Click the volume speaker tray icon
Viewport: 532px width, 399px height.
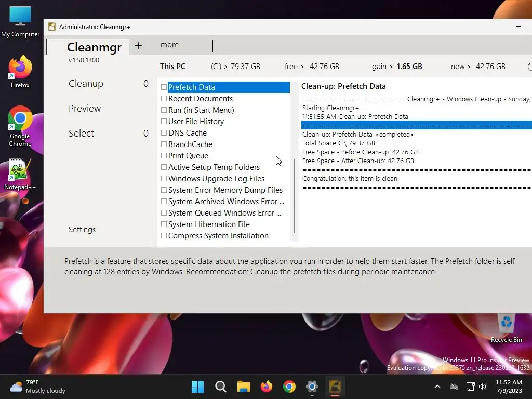point(483,387)
